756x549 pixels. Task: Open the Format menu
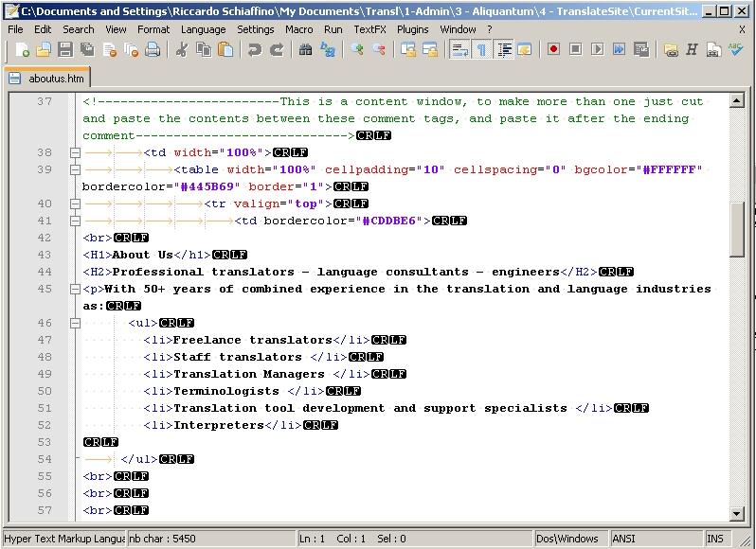coord(153,29)
